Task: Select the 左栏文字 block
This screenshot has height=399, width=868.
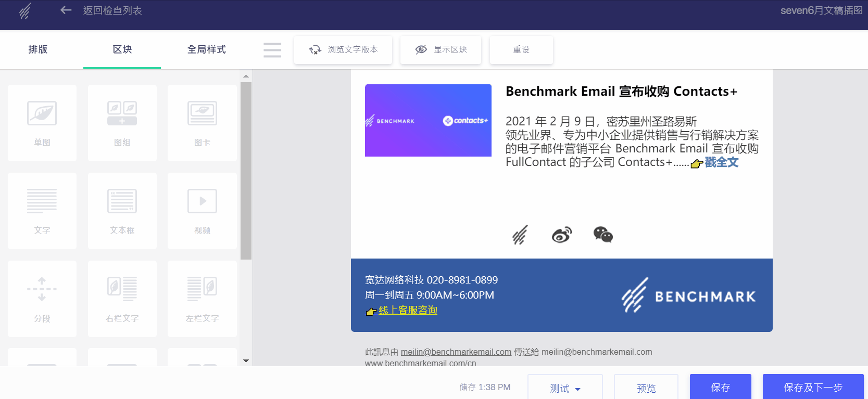Action: point(202,299)
